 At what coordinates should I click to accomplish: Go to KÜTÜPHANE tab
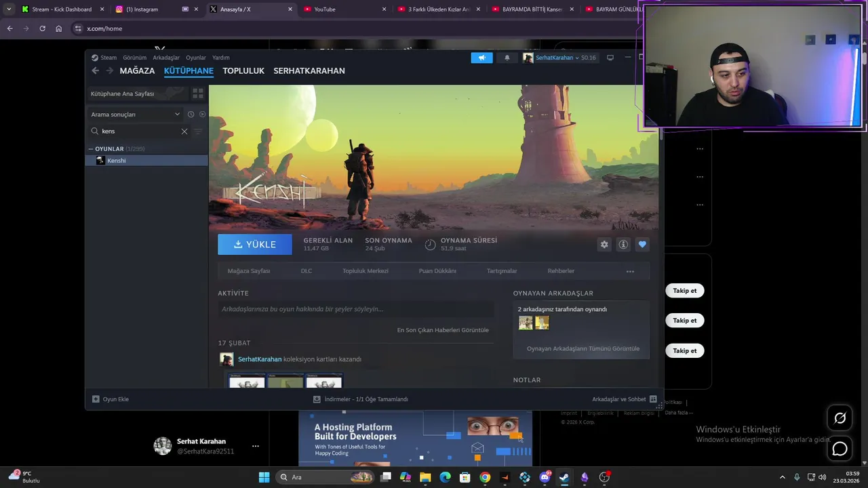[189, 70]
